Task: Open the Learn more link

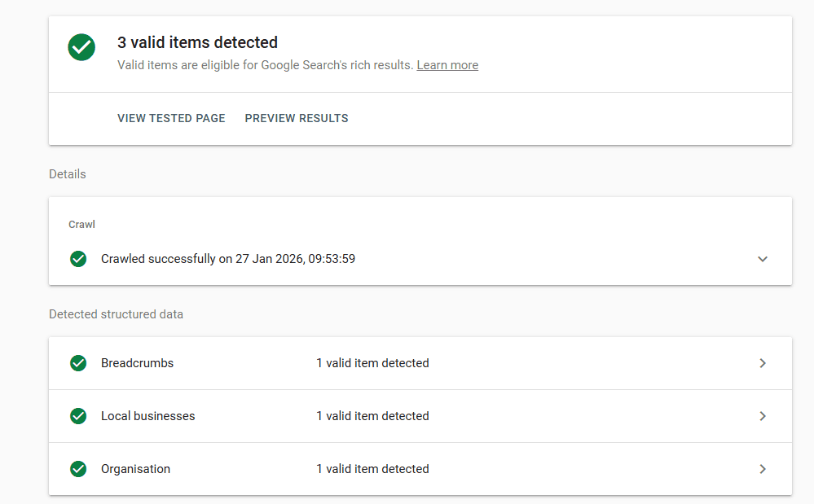Action: (x=447, y=65)
